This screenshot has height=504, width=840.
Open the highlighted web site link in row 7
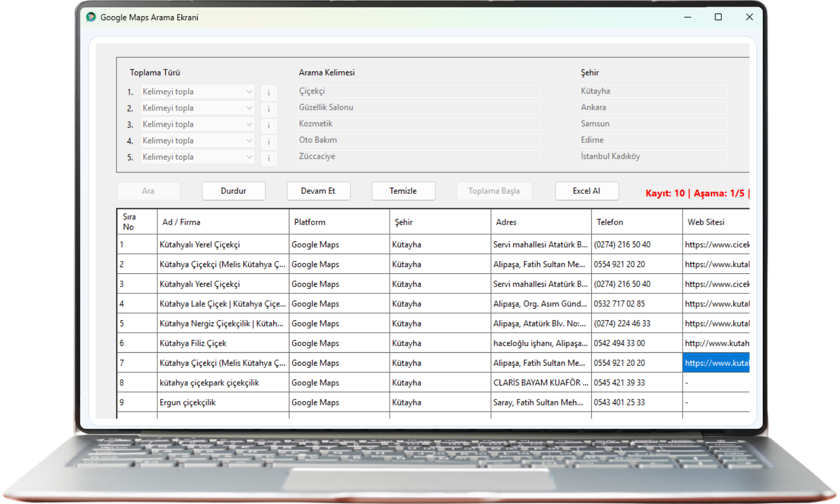[716, 363]
